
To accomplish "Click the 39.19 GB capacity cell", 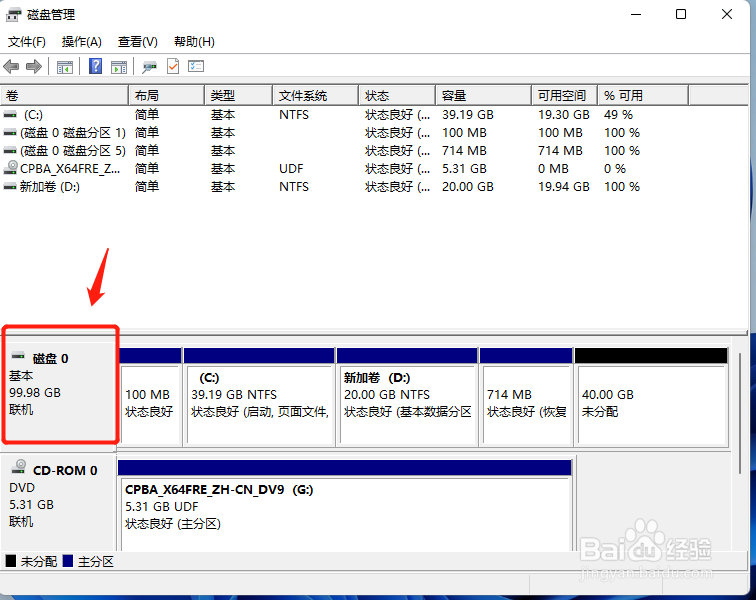I will pos(468,115).
